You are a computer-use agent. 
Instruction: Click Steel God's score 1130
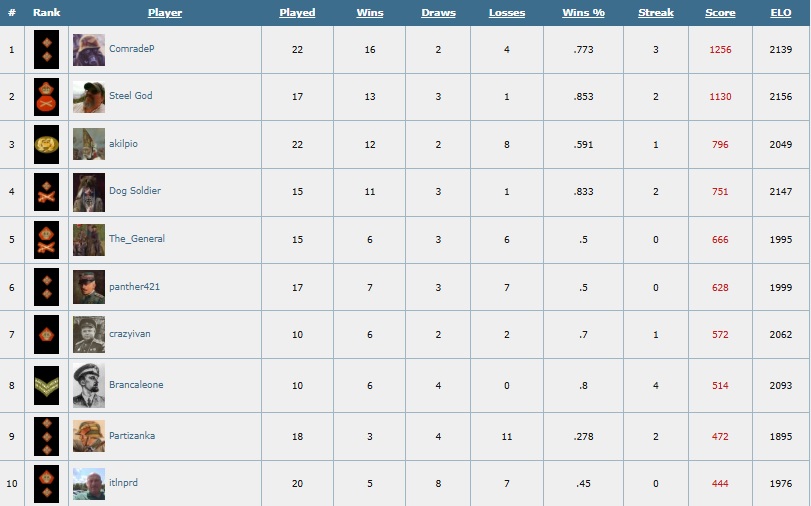tap(720, 97)
